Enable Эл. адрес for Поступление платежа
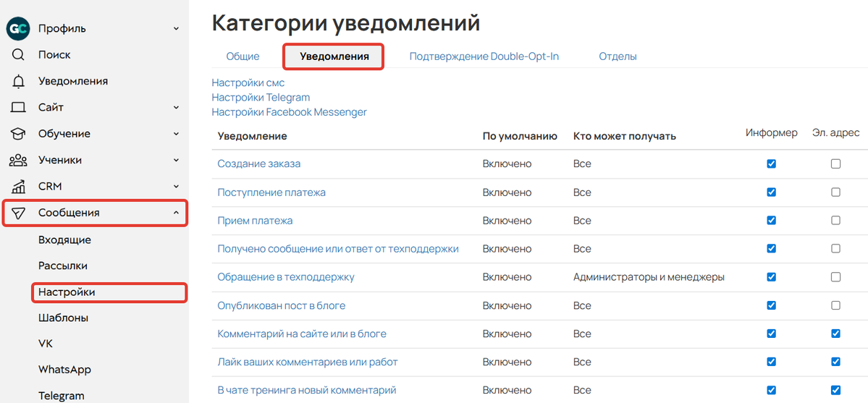 (836, 192)
